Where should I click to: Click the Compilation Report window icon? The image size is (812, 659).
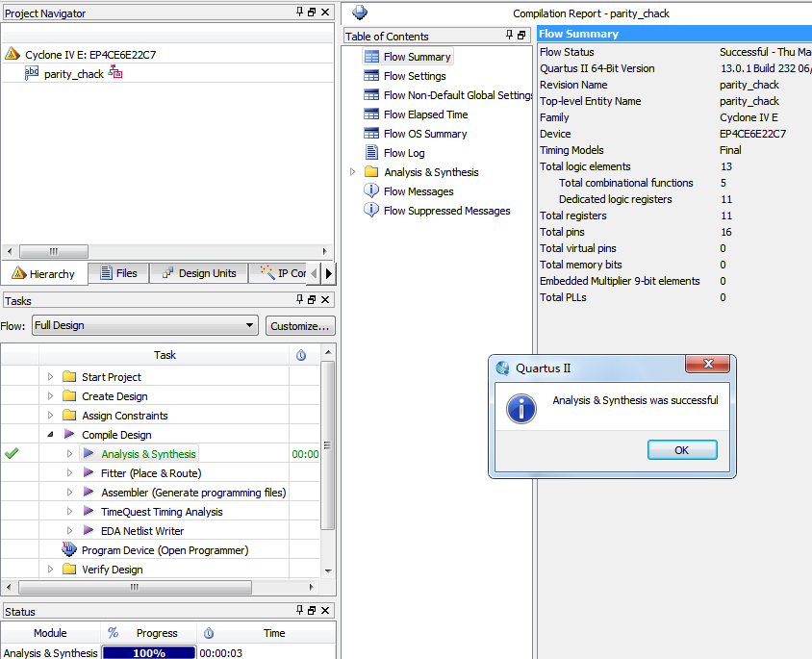(360, 12)
